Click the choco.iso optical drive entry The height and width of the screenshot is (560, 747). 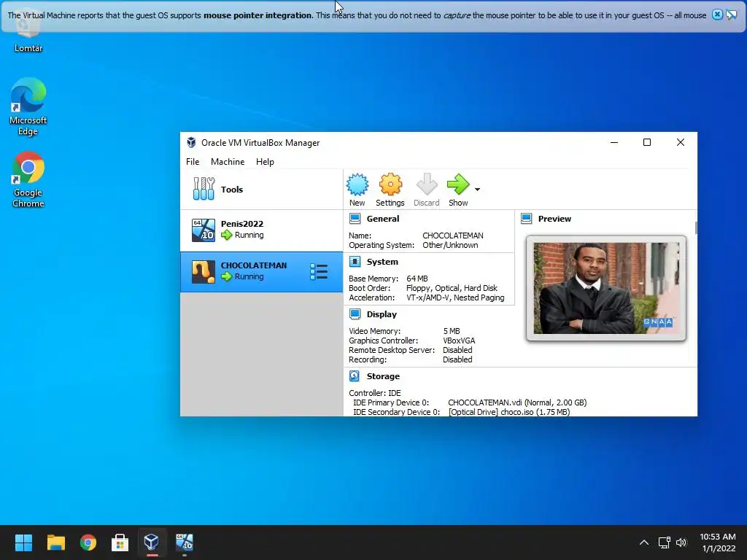tap(508, 413)
